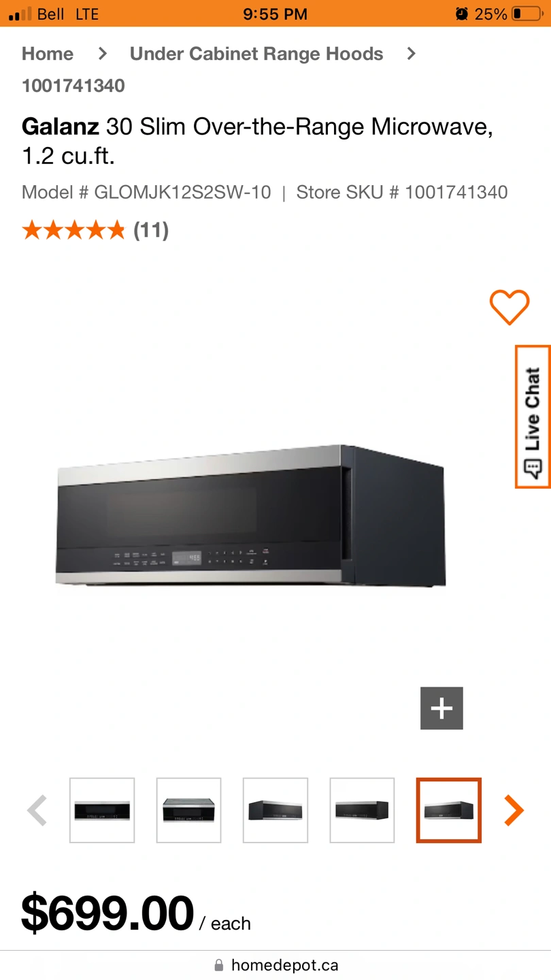Tap the heart wishlist icon
Screen dimensions: 551x980
510,307
